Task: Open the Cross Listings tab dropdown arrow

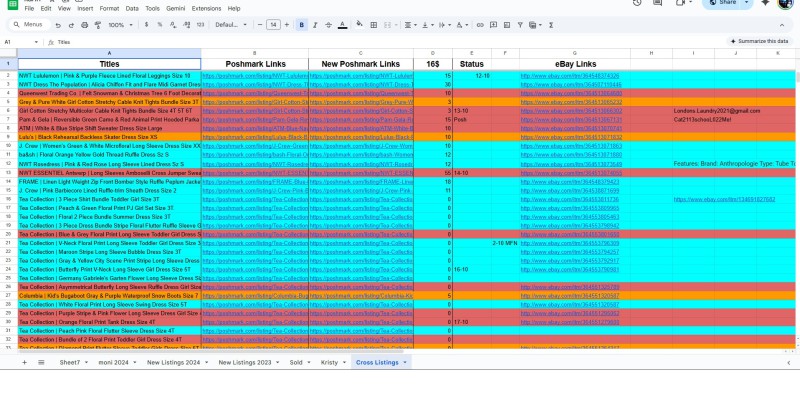Action: coord(405,360)
